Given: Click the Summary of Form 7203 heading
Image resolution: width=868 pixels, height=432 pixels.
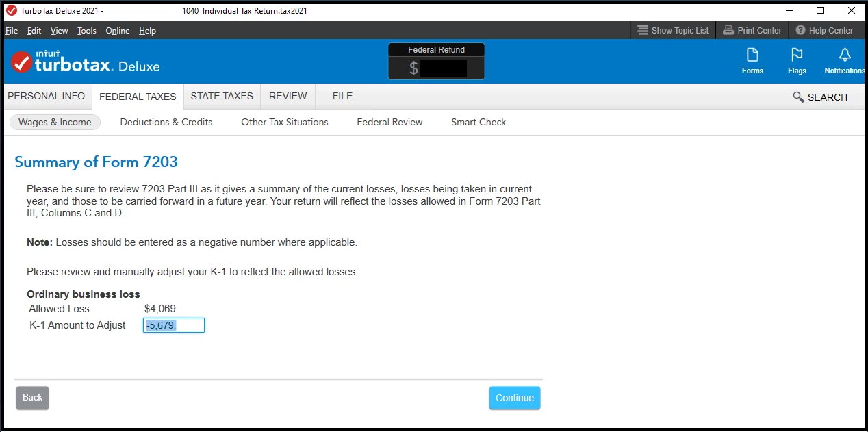Looking at the screenshot, I should (x=96, y=162).
